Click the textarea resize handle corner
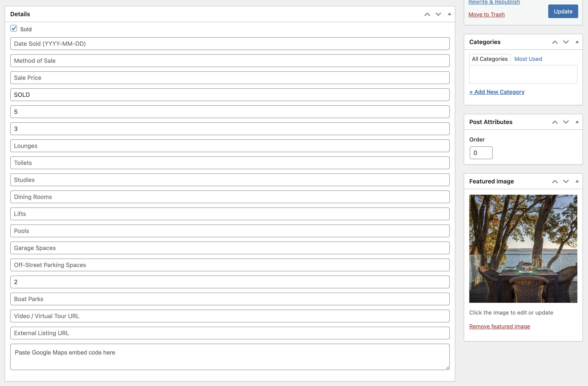The image size is (588, 386). click(447, 368)
